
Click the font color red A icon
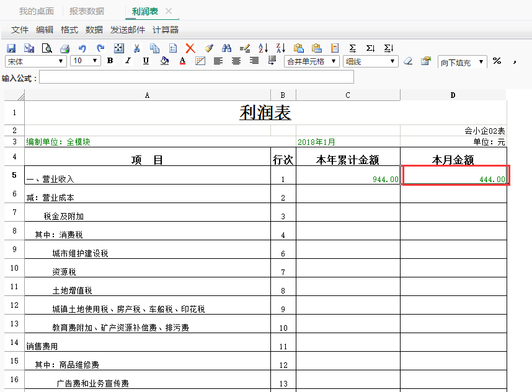tap(182, 61)
